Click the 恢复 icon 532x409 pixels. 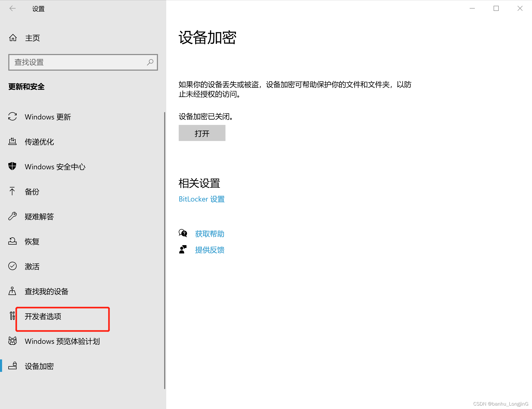tap(12, 241)
